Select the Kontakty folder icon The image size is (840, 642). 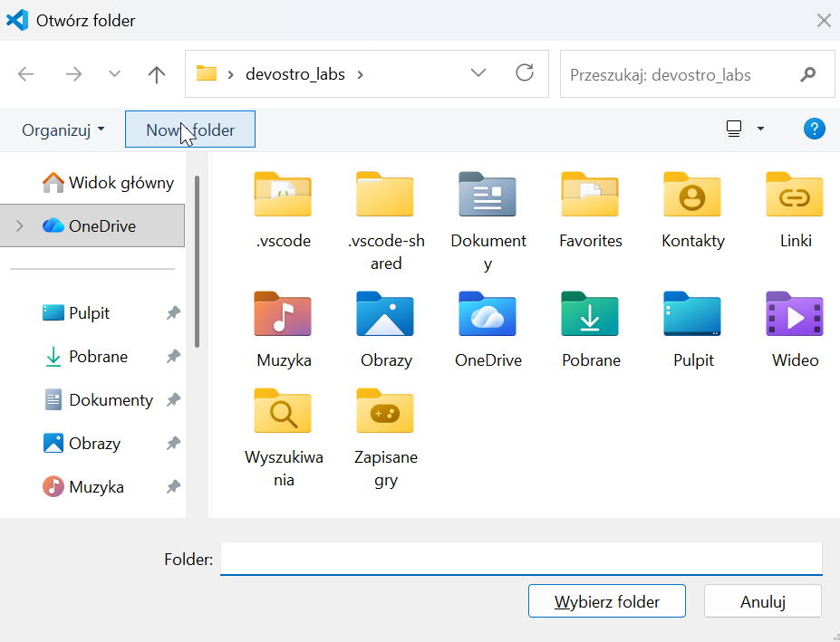point(692,195)
